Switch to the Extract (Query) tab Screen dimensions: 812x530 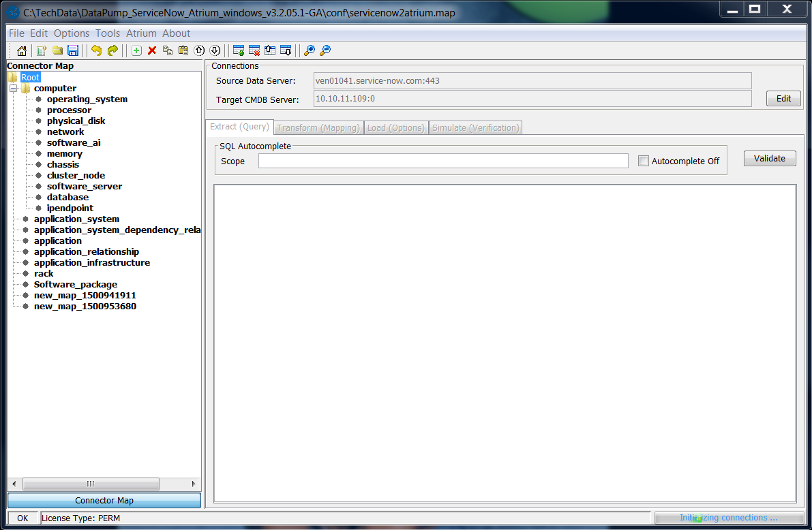[x=239, y=127]
